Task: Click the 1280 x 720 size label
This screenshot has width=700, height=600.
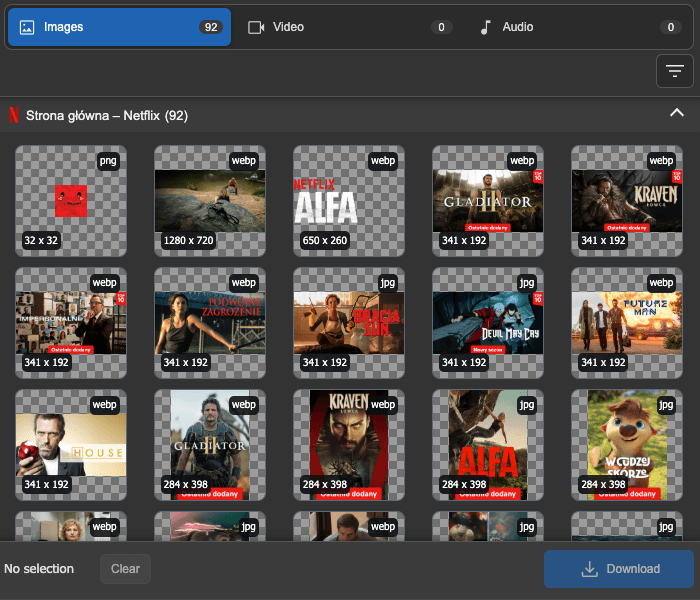Action: 188,240
